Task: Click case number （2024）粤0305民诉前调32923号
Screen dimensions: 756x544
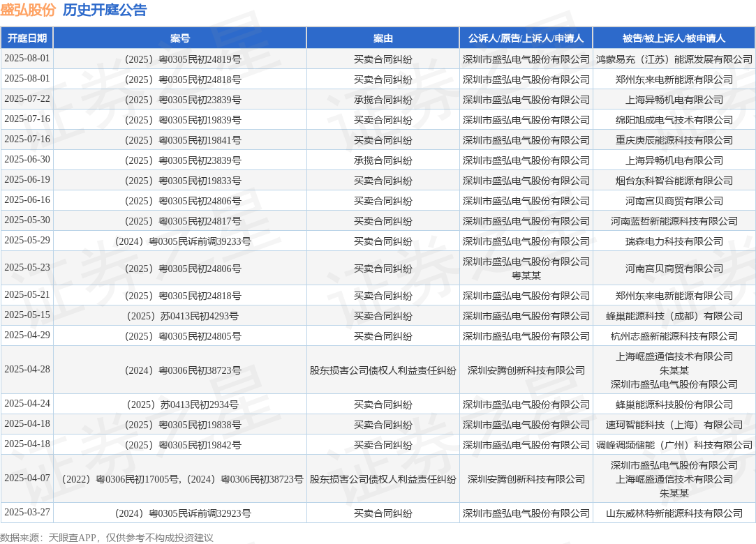Action: click(183, 513)
